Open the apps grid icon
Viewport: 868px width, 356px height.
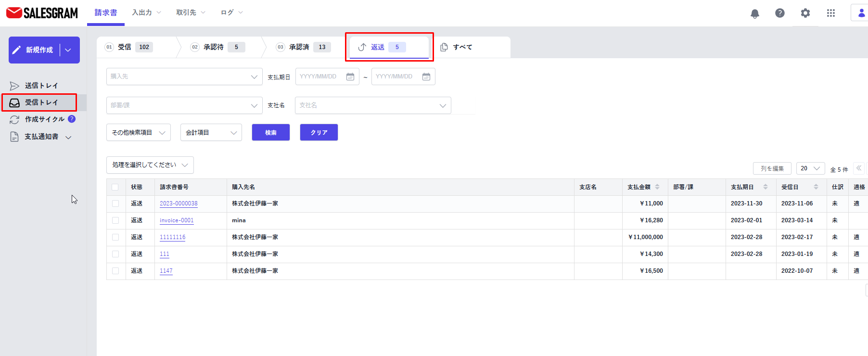pyautogui.click(x=830, y=13)
